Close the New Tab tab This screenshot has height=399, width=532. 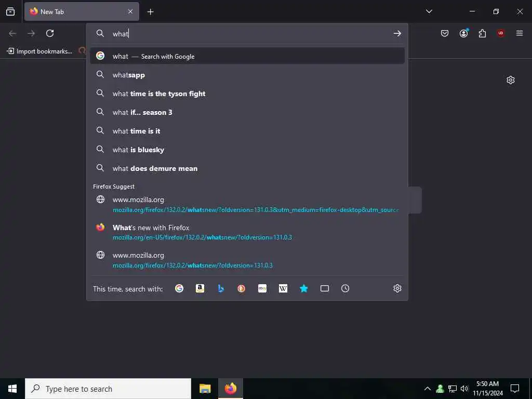click(130, 11)
